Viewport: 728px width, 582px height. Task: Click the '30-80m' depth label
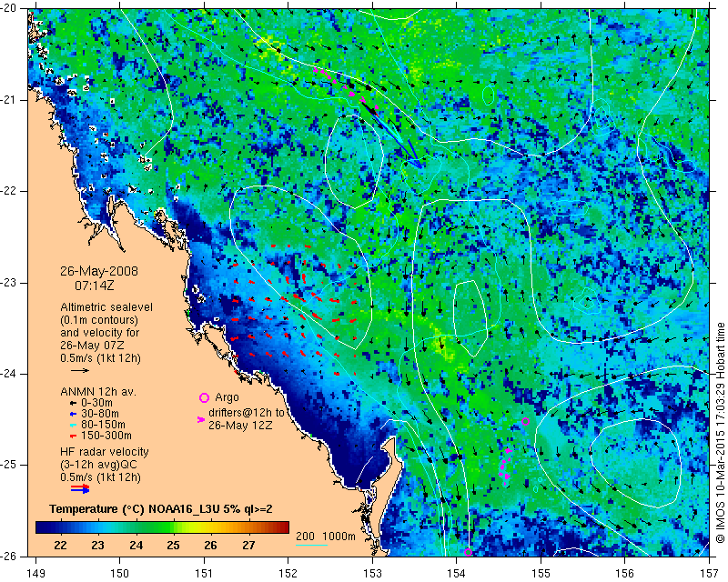(99, 414)
